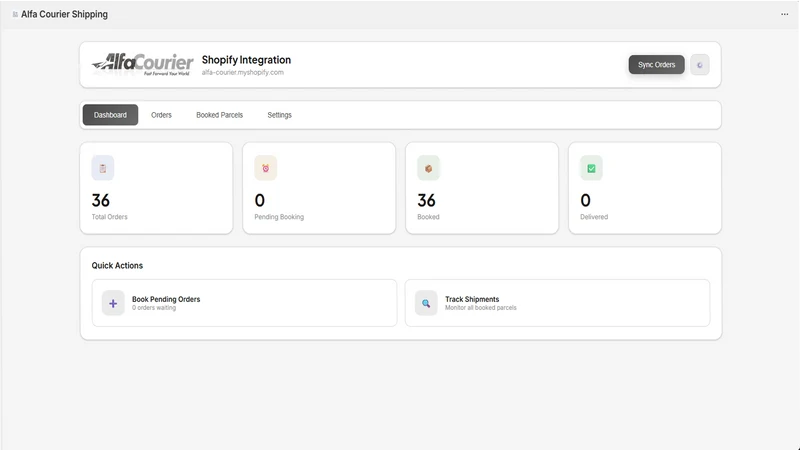Image resolution: width=800 pixels, height=450 pixels.
Task: Switch to the Orders tab
Action: point(161,115)
